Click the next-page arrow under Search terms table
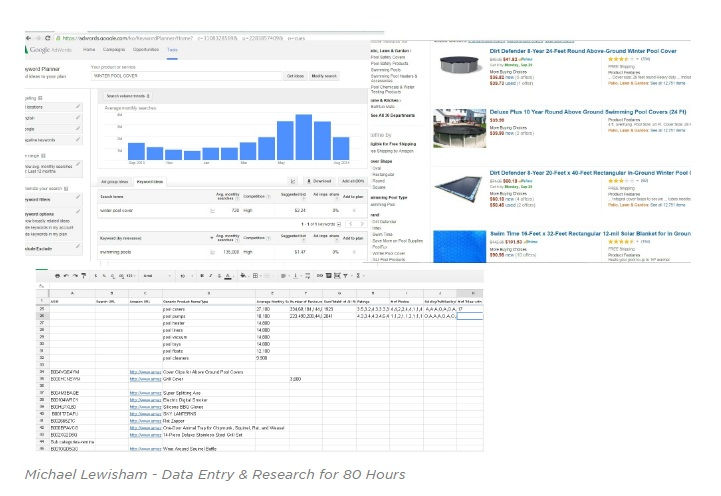This screenshot has width=721, height=496. click(x=361, y=224)
